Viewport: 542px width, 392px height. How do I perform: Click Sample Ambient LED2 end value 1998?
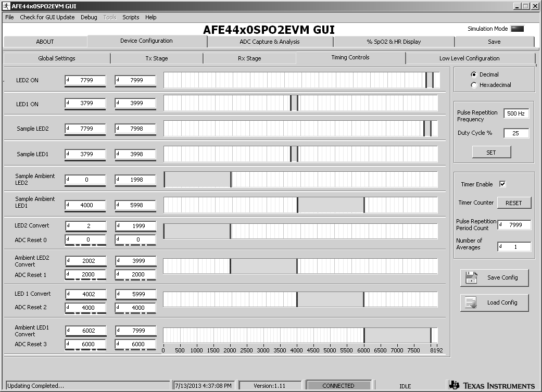coord(135,180)
